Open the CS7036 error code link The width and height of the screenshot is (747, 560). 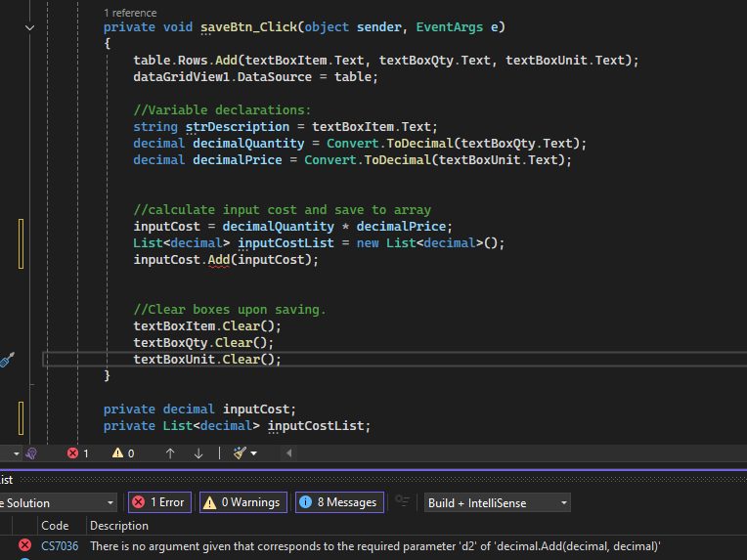pyautogui.click(x=60, y=546)
